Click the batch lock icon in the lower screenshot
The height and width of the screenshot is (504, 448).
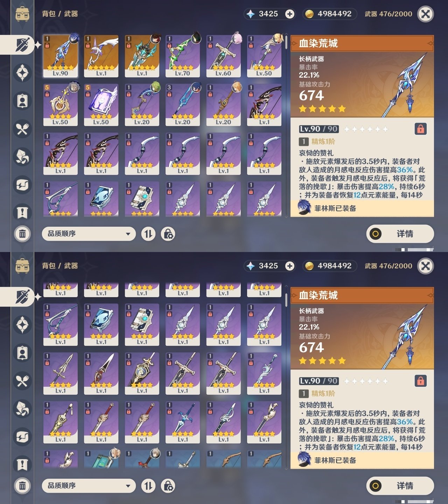click(x=168, y=486)
